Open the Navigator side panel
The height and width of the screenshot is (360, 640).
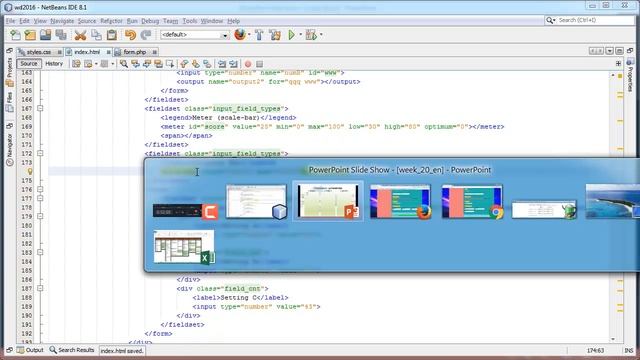pos(9,149)
